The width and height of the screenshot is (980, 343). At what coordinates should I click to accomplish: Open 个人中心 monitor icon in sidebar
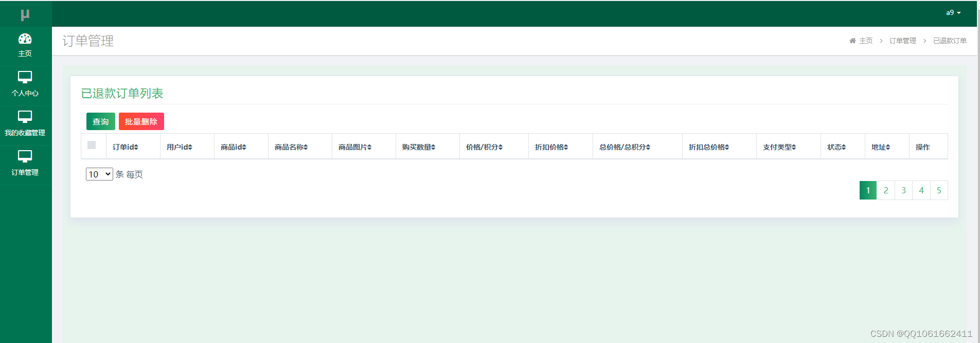[25, 77]
